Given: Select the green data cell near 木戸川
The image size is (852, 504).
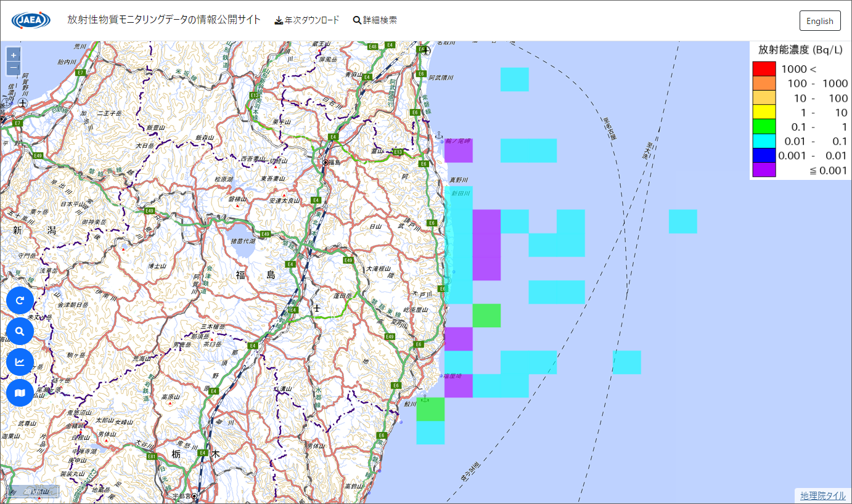Looking at the screenshot, I should [486, 315].
